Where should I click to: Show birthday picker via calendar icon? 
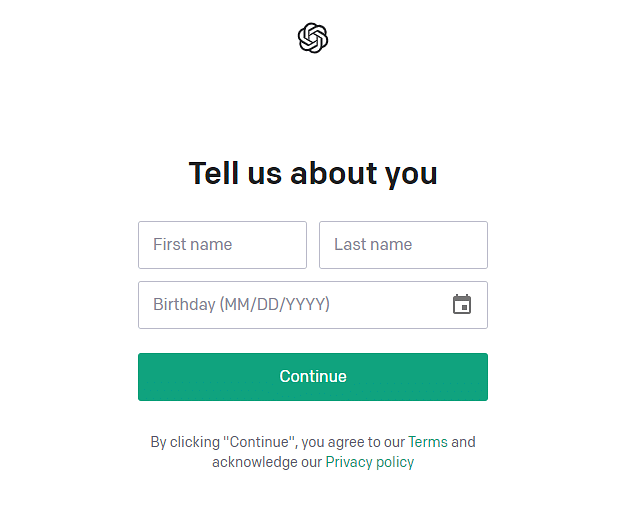tap(461, 304)
